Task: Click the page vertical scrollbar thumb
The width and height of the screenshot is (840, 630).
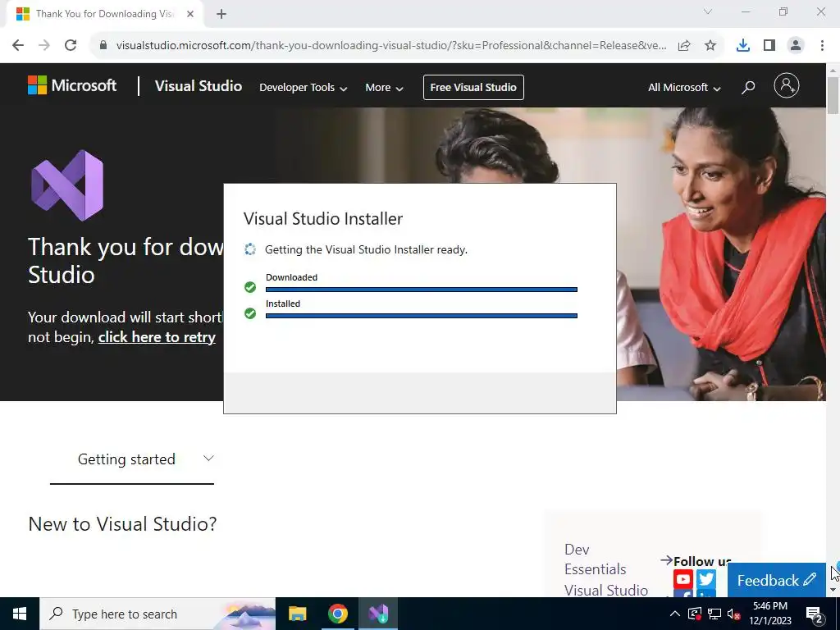Action: (x=833, y=95)
